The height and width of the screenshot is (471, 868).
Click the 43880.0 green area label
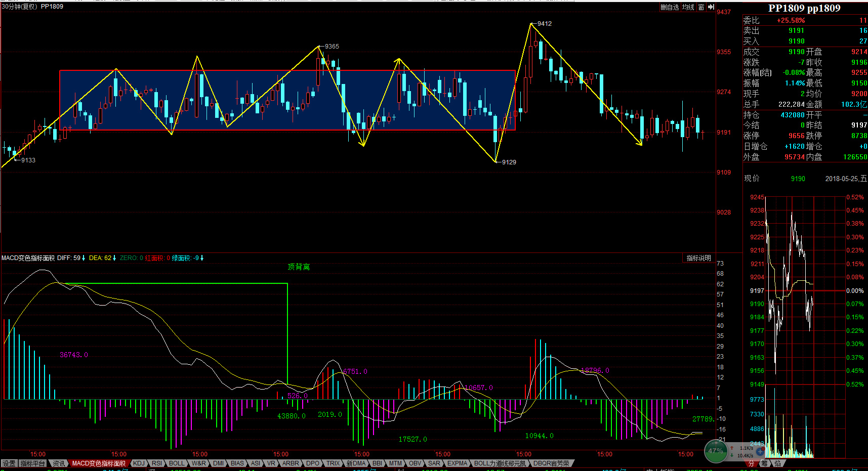[x=292, y=416]
